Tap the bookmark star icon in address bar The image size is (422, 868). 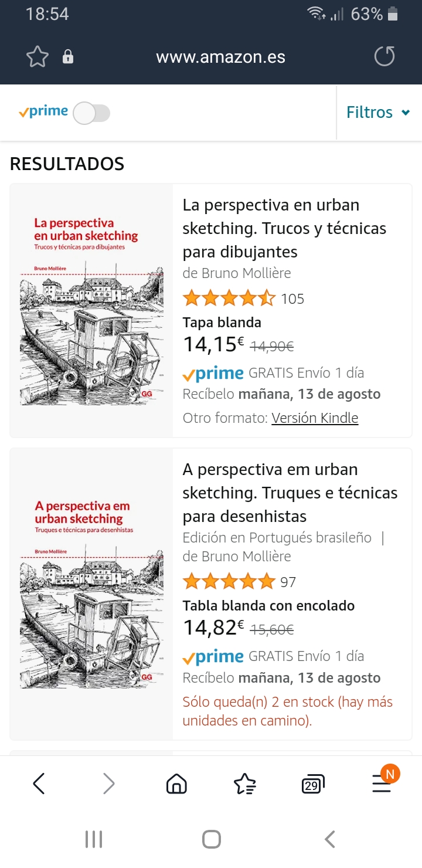click(38, 57)
